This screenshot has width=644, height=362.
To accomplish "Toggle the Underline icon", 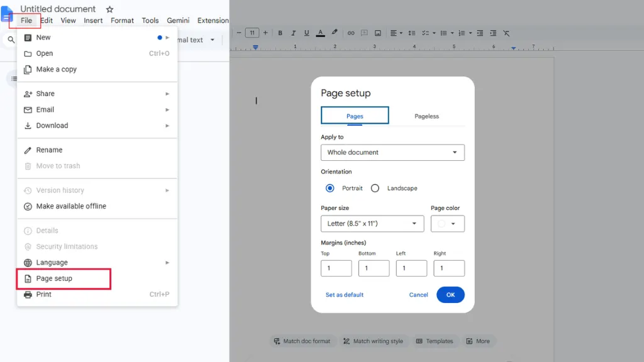I will 306,33.
